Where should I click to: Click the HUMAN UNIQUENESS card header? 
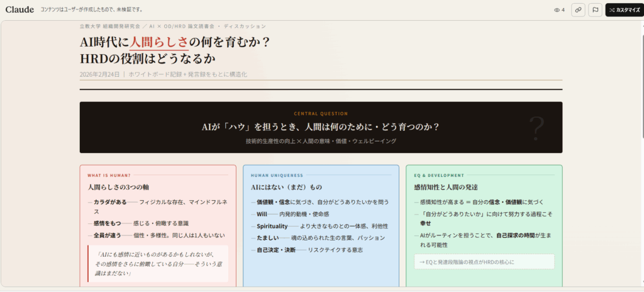point(277,175)
